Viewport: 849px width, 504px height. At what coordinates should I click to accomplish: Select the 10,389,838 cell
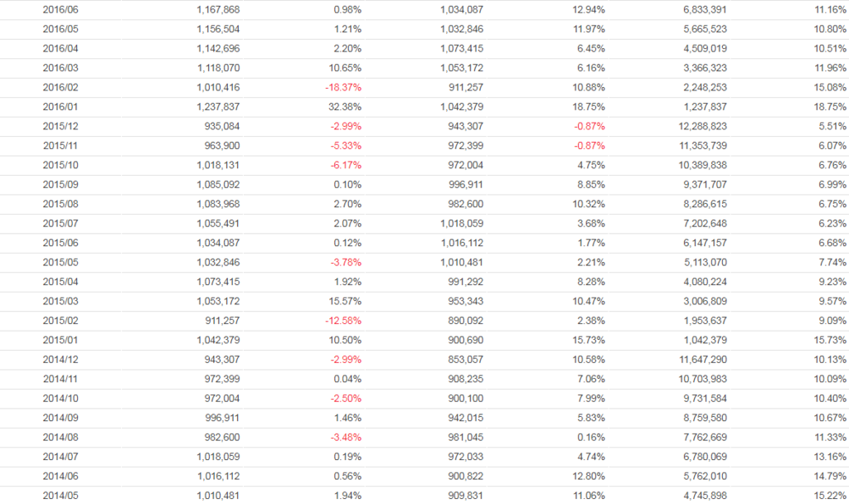click(x=704, y=165)
